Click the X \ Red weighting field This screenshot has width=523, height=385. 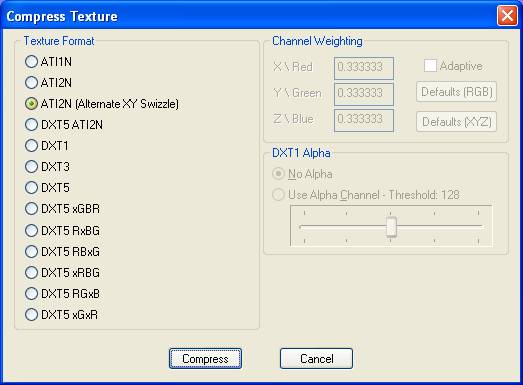click(x=364, y=68)
